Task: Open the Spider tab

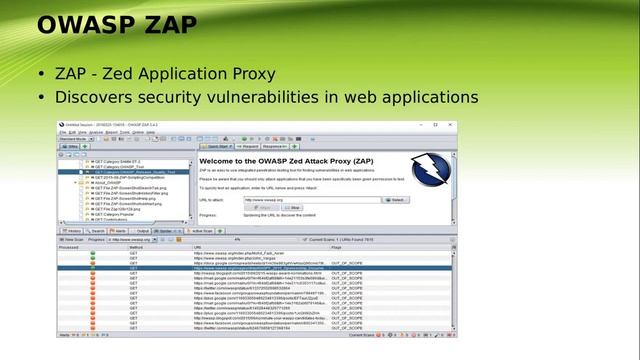Action: (167, 231)
